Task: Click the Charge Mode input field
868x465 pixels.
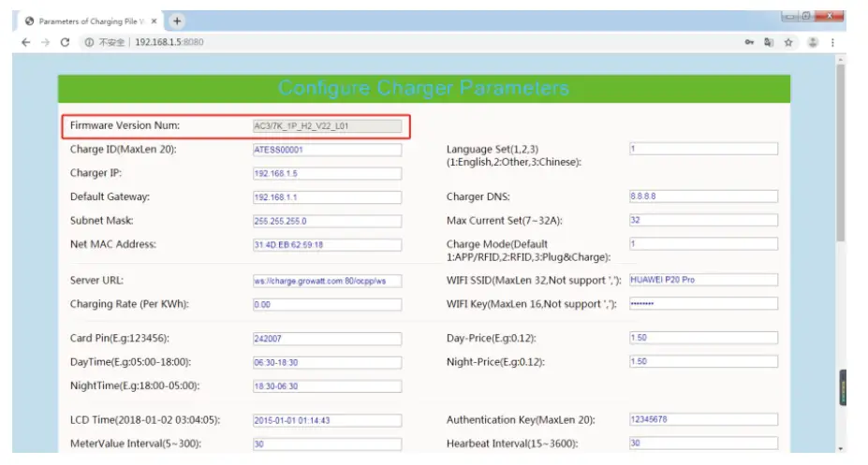Action: pos(703,244)
